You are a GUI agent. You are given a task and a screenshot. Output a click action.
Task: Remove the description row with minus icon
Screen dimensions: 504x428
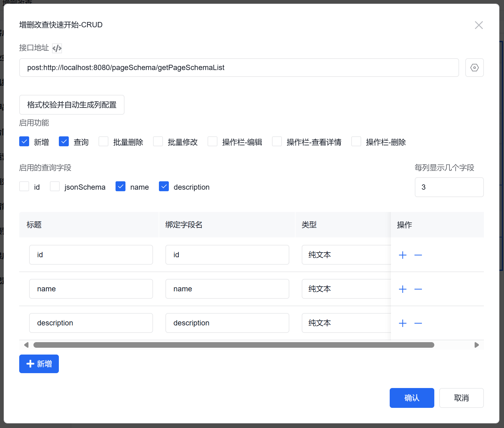click(x=418, y=323)
